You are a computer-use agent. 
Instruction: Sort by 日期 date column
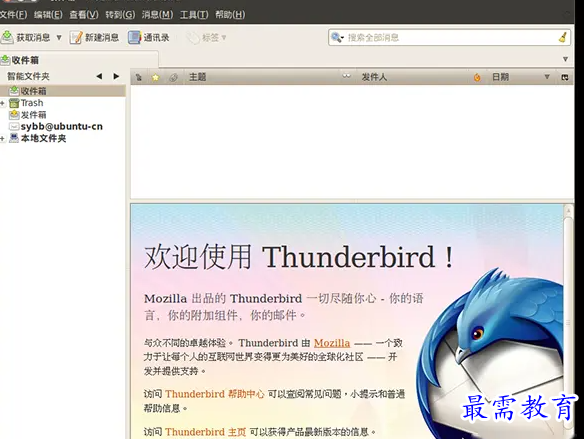(500, 77)
